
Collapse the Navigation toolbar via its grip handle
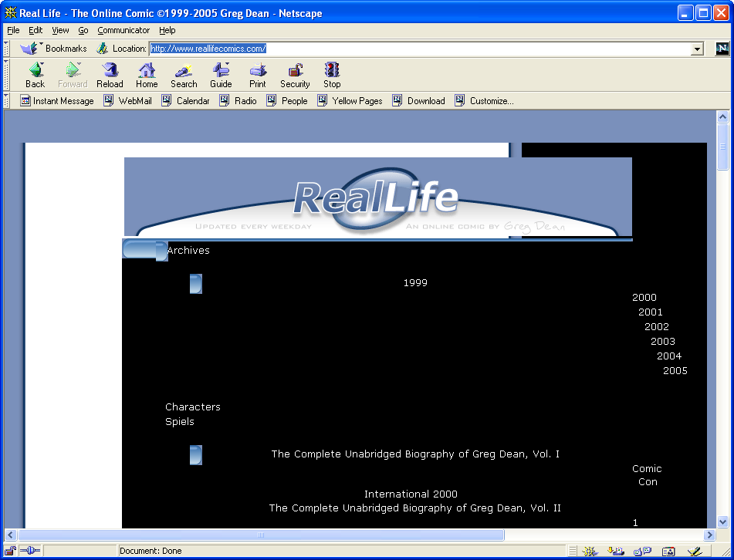click(6, 75)
